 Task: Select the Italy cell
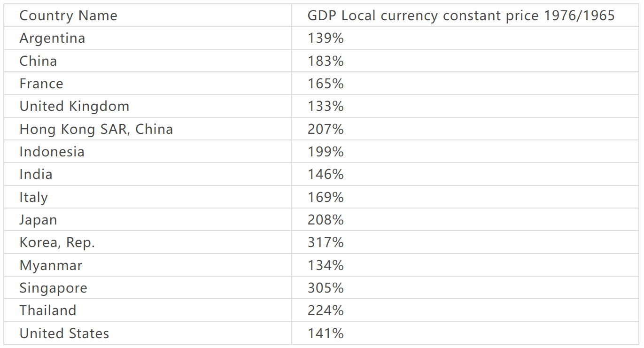(x=33, y=197)
